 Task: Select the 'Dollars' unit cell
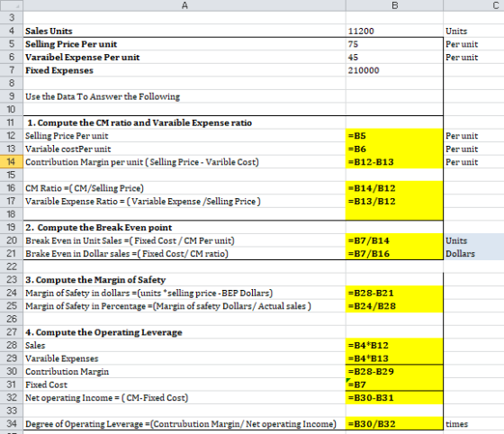point(473,254)
